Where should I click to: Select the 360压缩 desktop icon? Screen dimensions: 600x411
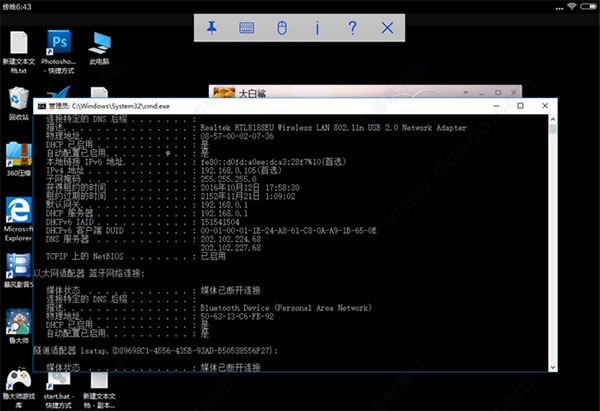19,159
